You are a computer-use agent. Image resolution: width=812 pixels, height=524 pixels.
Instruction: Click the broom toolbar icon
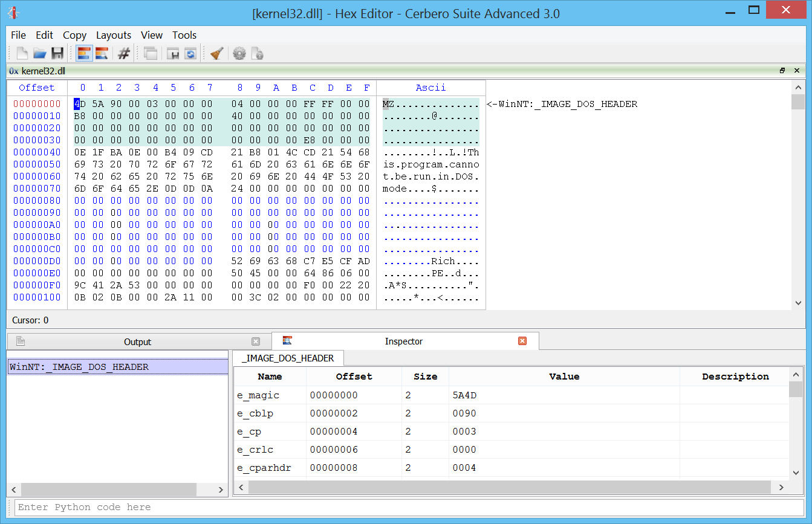[x=216, y=53]
